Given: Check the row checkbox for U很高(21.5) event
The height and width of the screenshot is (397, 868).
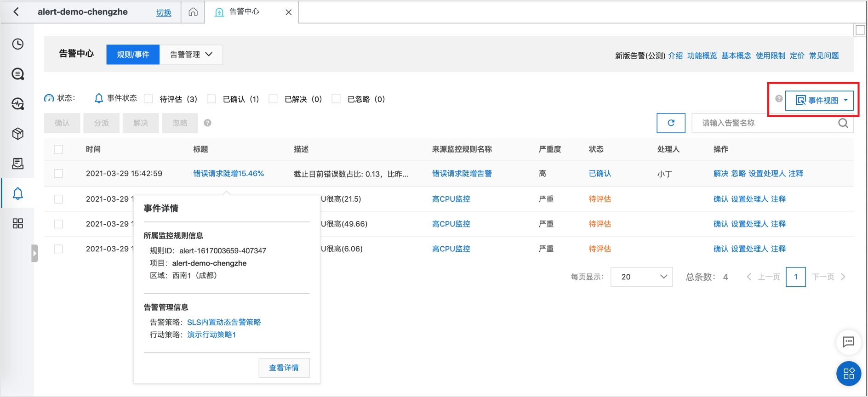Looking at the screenshot, I should pos(58,199).
